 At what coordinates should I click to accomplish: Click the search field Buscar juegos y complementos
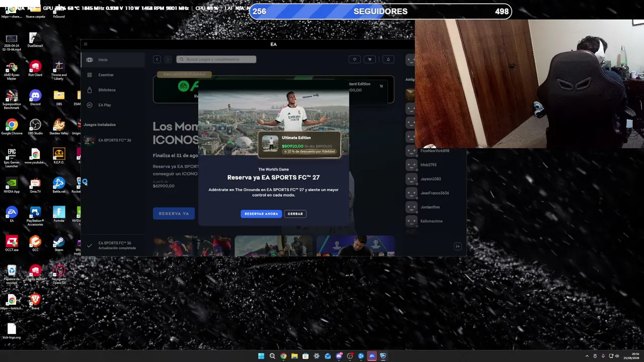pyautogui.click(x=216, y=59)
